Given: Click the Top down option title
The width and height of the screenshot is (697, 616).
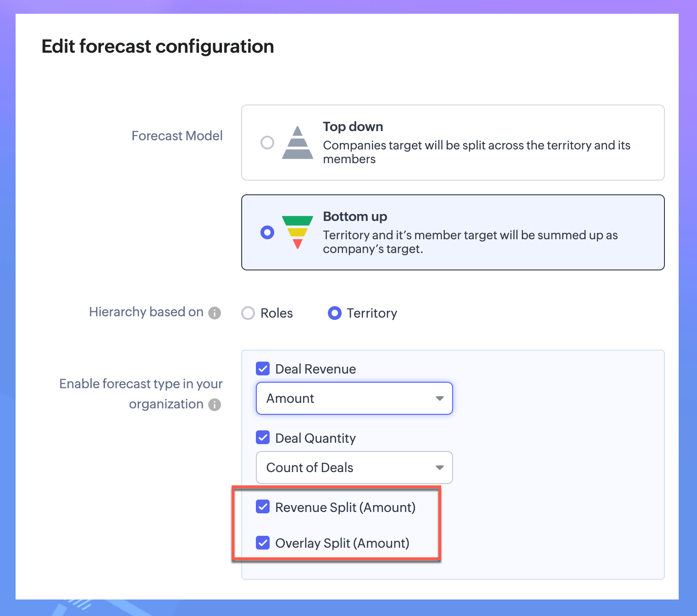Looking at the screenshot, I should point(353,126).
